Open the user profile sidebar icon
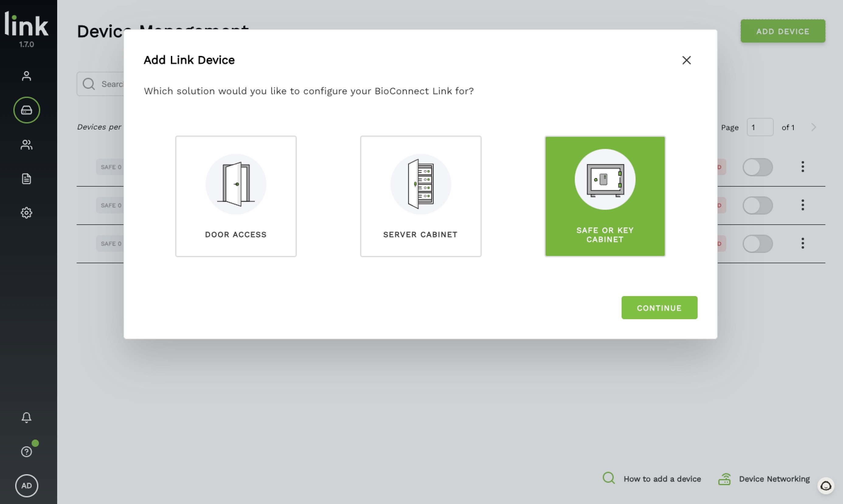843x504 pixels. [26, 76]
